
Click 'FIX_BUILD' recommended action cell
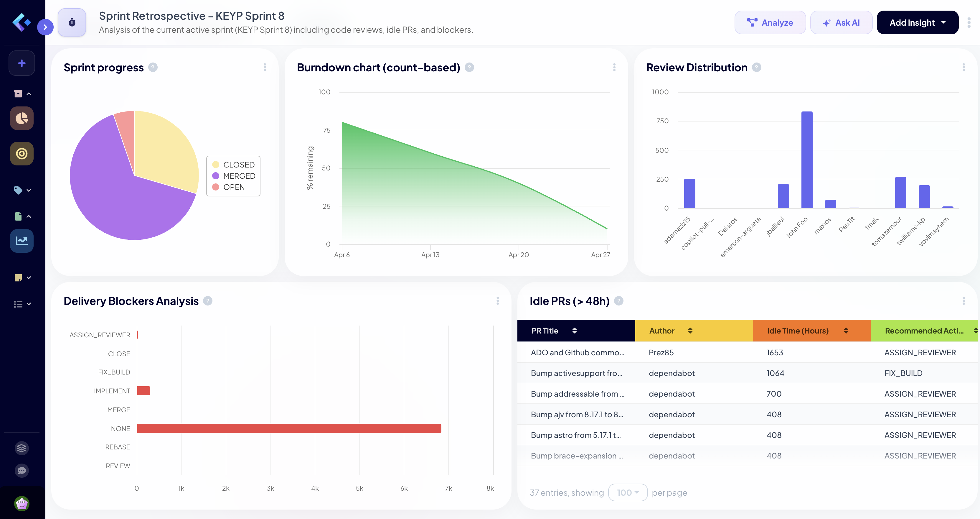tap(903, 373)
